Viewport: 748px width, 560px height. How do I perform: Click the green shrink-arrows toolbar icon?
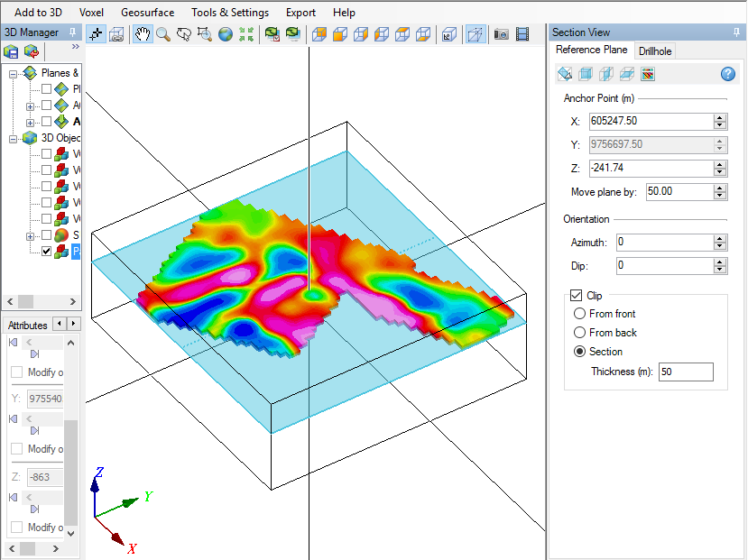[245, 34]
